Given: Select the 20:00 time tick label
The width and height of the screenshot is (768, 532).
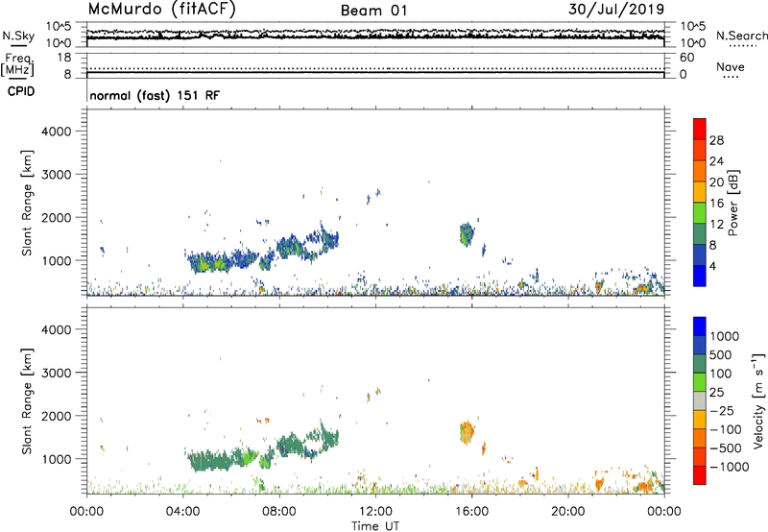Looking at the screenshot, I should click(567, 512).
